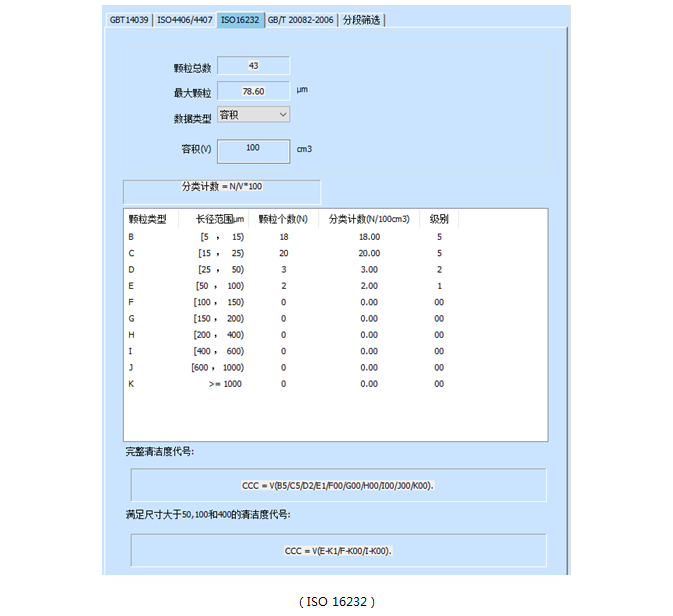Click the 颗粒总数 field showing 43

(x=253, y=66)
